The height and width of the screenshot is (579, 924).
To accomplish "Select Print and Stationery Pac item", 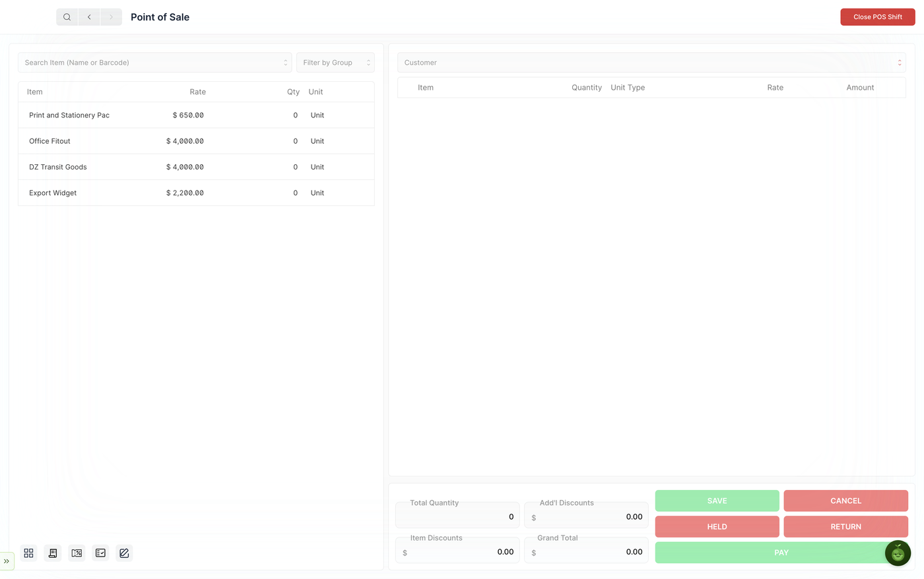I will tap(196, 115).
